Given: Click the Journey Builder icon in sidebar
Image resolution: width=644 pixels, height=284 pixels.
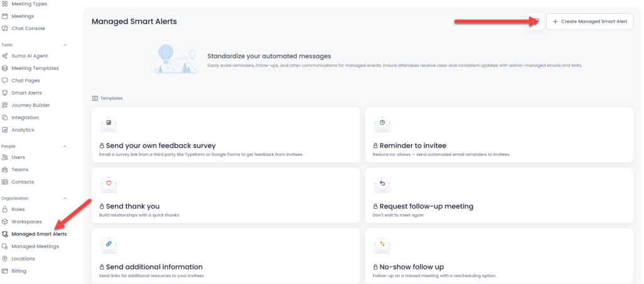Looking at the screenshot, I should 5,105.
